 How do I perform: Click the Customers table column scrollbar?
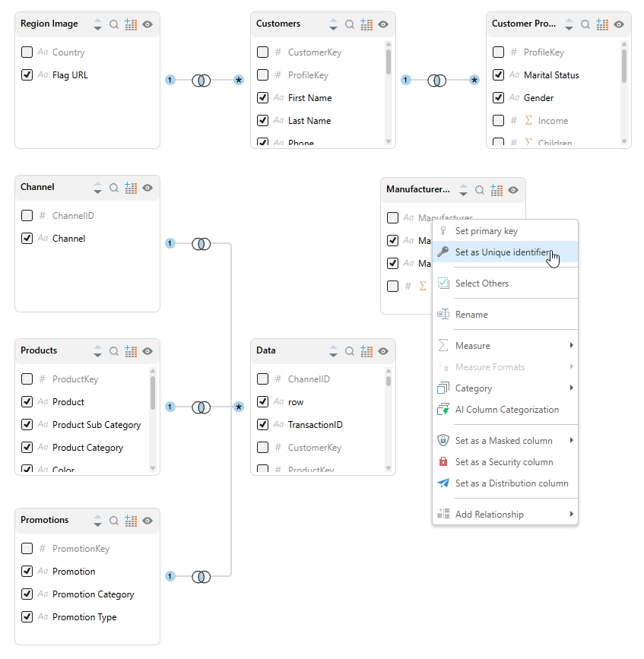pyautogui.click(x=389, y=62)
